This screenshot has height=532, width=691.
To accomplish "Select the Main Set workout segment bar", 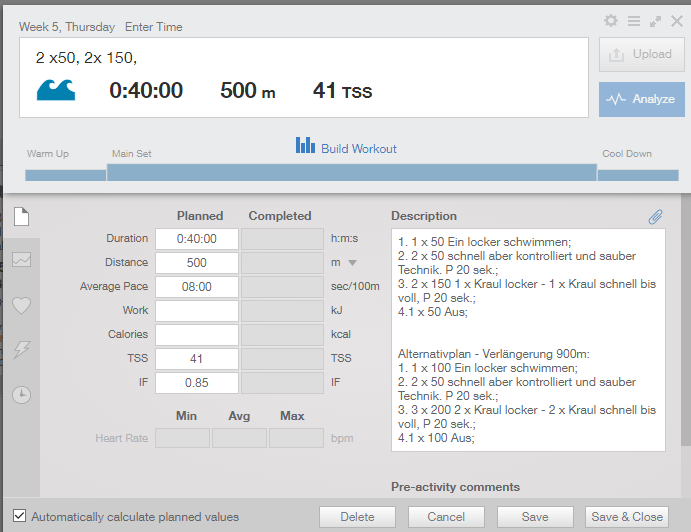I will point(350,172).
